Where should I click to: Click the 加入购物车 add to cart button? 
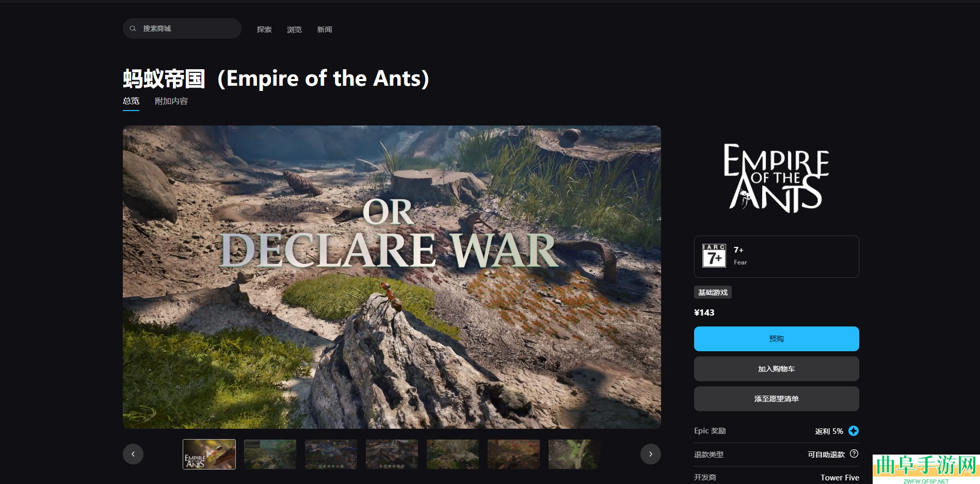tap(776, 369)
